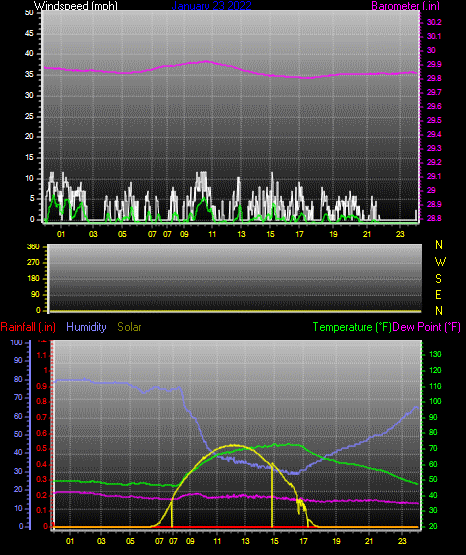The width and height of the screenshot is (466, 555).
Task: Click green temperature axis value 50
Action: point(433,479)
